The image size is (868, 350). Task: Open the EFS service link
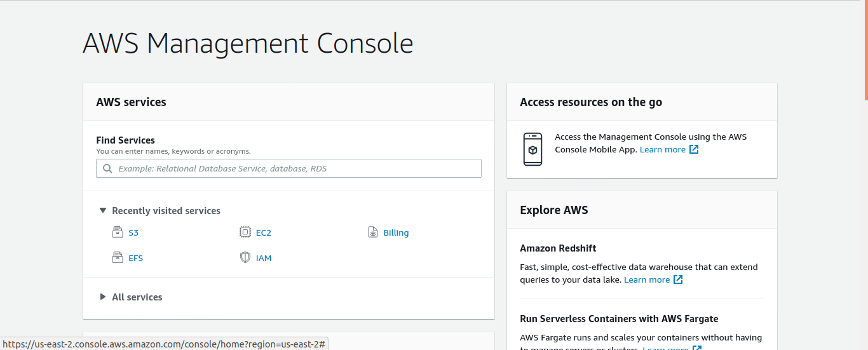(x=135, y=258)
